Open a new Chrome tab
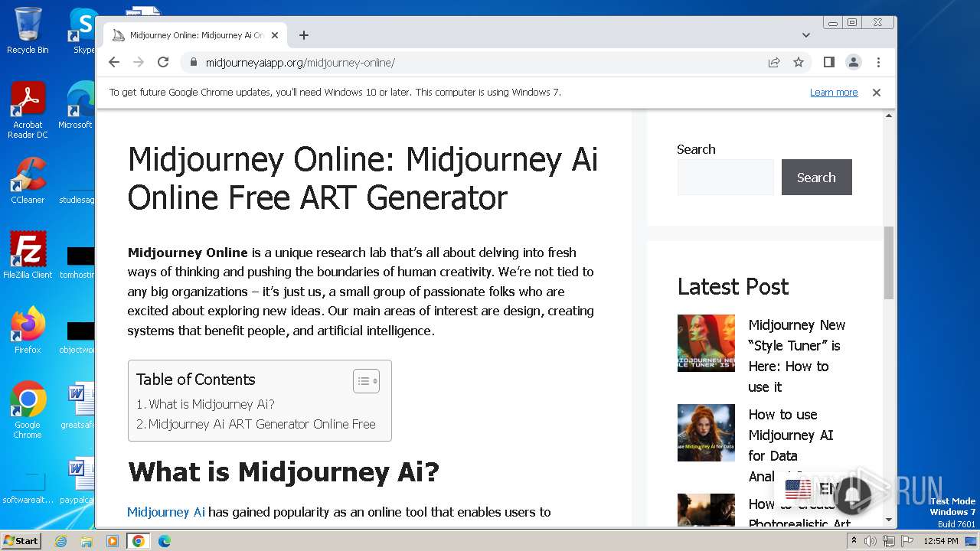The width and height of the screenshot is (980, 551). pos(304,35)
